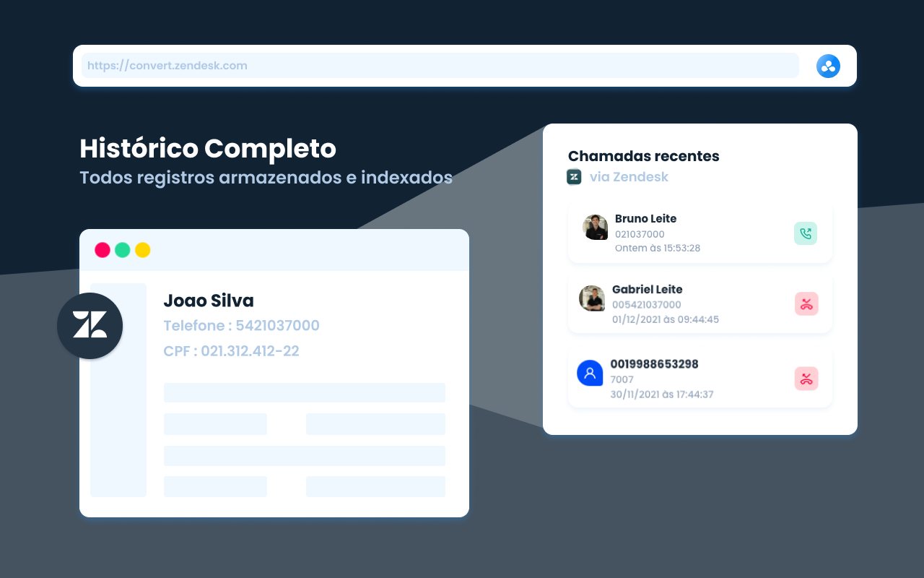Click the yellow window dot button
This screenshot has width=924, height=578.
pyautogui.click(x=143, y=250)
